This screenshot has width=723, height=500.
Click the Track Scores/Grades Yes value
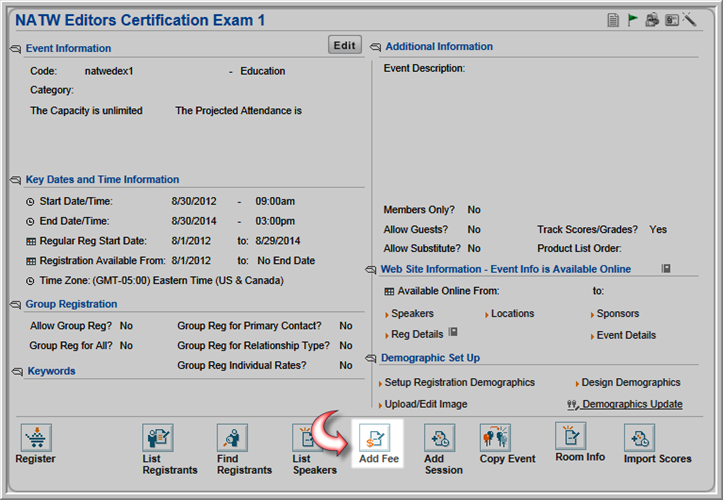point(658,229)
